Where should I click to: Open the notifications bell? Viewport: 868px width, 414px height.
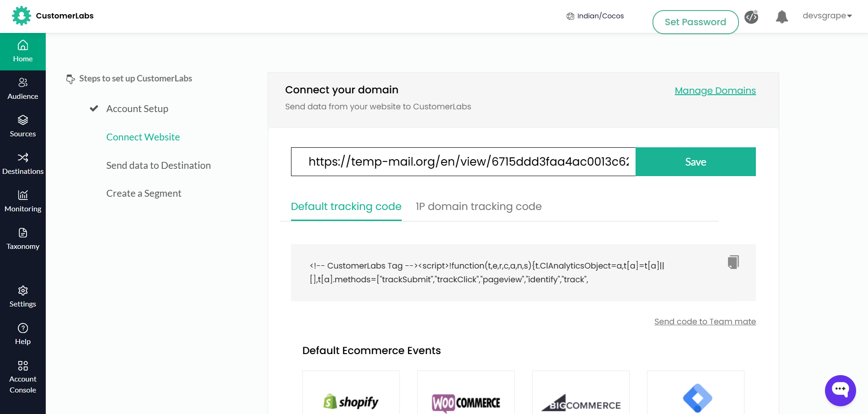(x=782, y=17)
